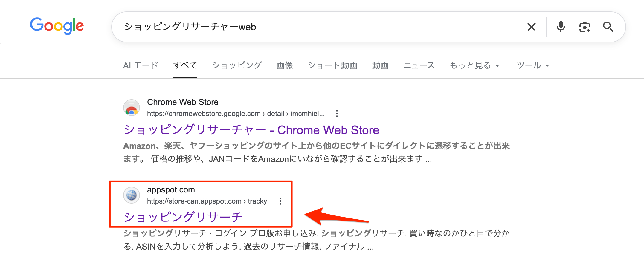644x266 pixels.
Task: Clear the search box with X
Action: pos(531,27)
